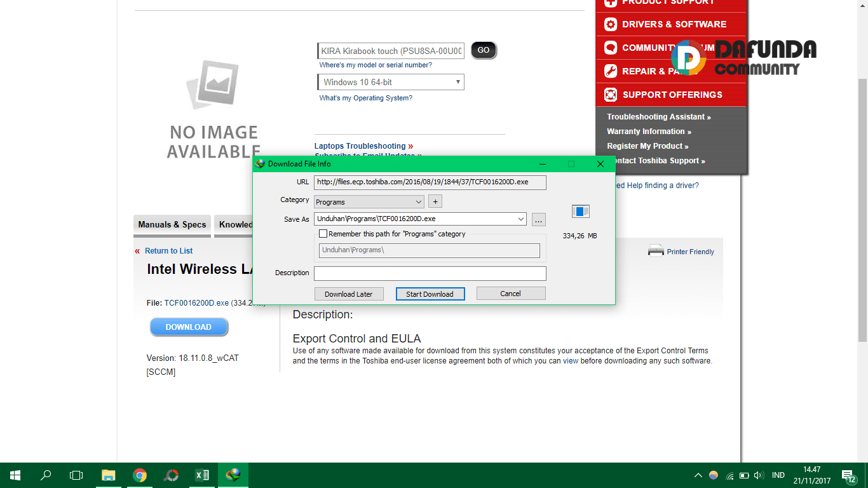
Task: Click the Download Later button
Action: coord(349,294)
